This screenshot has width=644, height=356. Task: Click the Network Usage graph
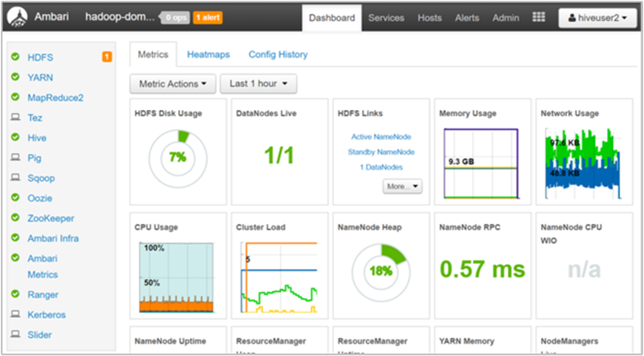(x=583, y=164)
